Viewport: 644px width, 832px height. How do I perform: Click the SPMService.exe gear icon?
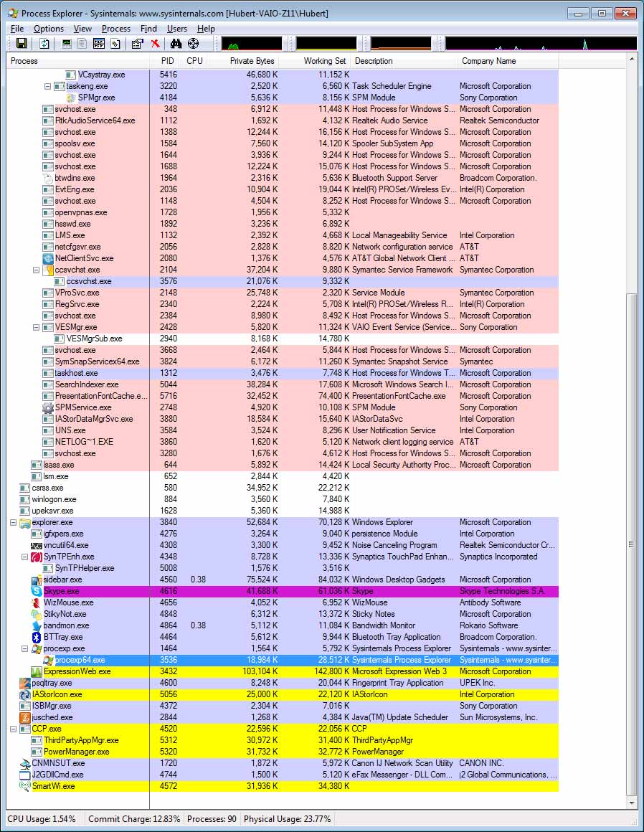(x=48, y=407)
